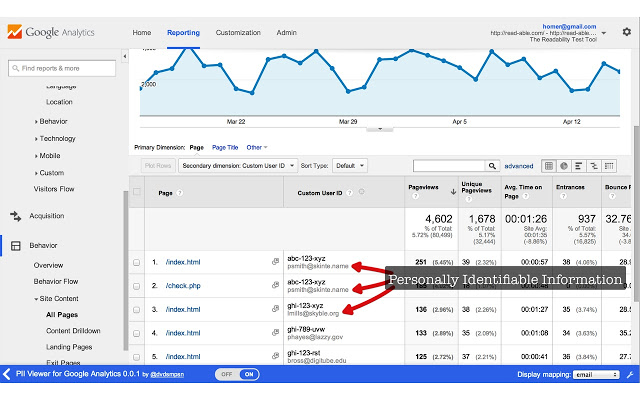Switch to data table view icon
This screenshot has height=400, width=640.
549,166
